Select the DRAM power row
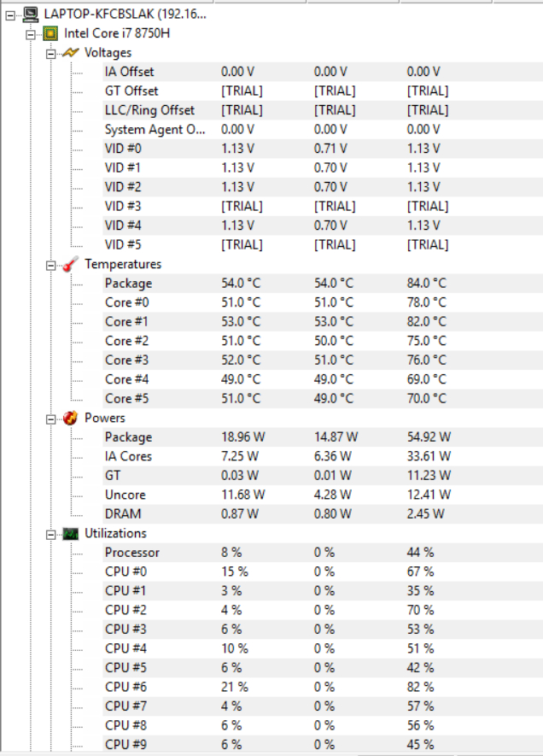Viewport: 543px width, 756px height. pos(123,514)
